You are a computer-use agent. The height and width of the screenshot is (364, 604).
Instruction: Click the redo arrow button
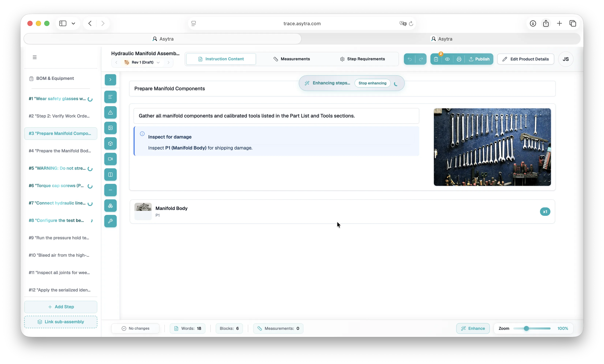coord(421,59)
